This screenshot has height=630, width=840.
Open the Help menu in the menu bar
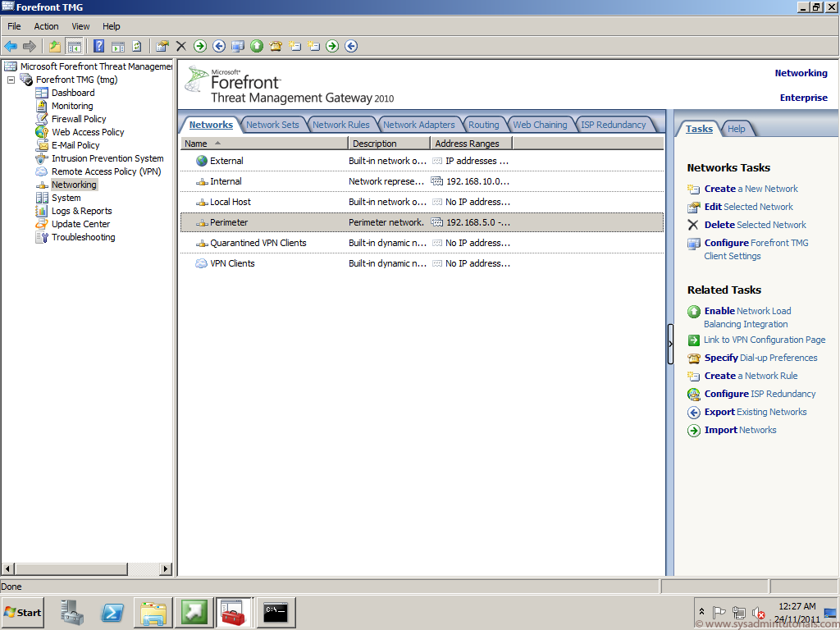111,26
